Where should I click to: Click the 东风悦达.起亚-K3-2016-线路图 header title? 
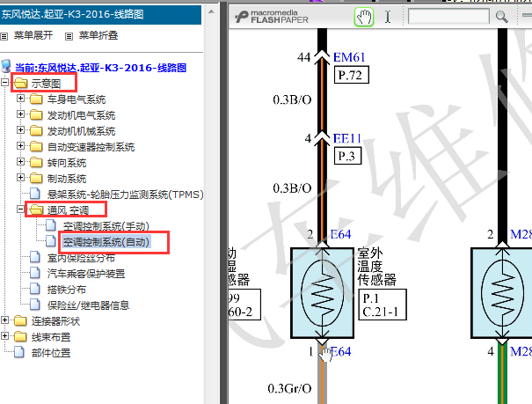click(73, 14)
